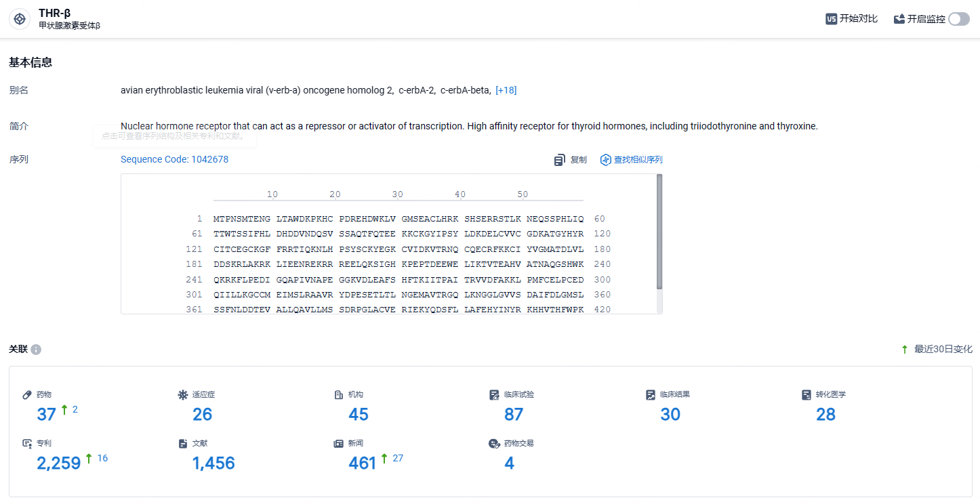Click 查找相似序列 similar sequence search icon
Image resolution: width=980 pixels, height=502 pixels.
click(x=606, y=160)
